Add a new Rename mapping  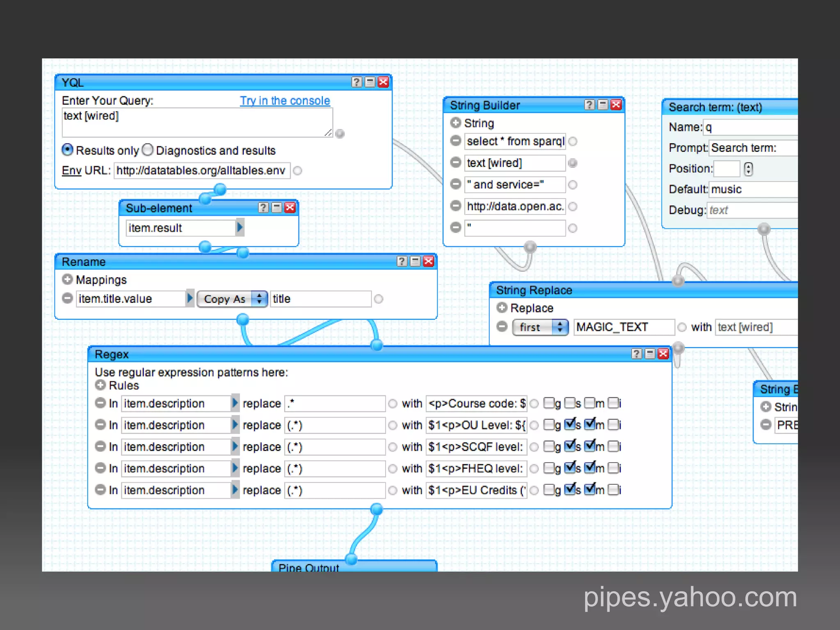tap(67, 279)
